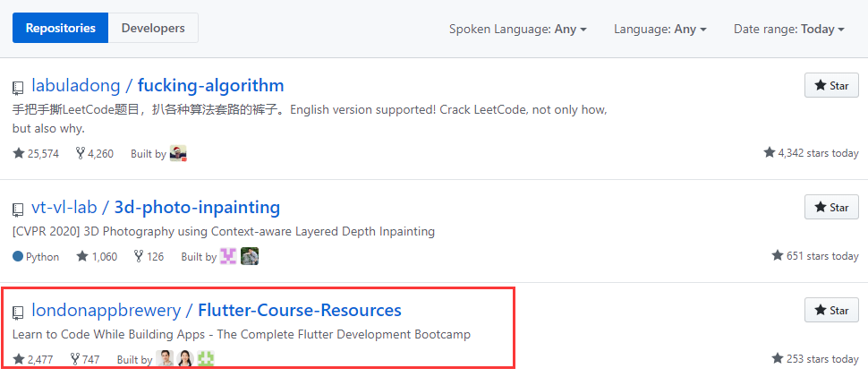
Task: Open the londonappbrewery user link
Action: coord(106,310)
